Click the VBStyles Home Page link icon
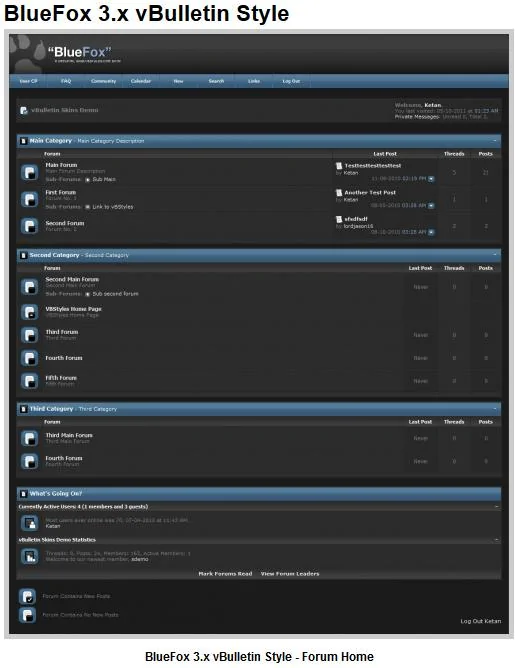Viewport: 515px width, 668px height. coord(29,312)
